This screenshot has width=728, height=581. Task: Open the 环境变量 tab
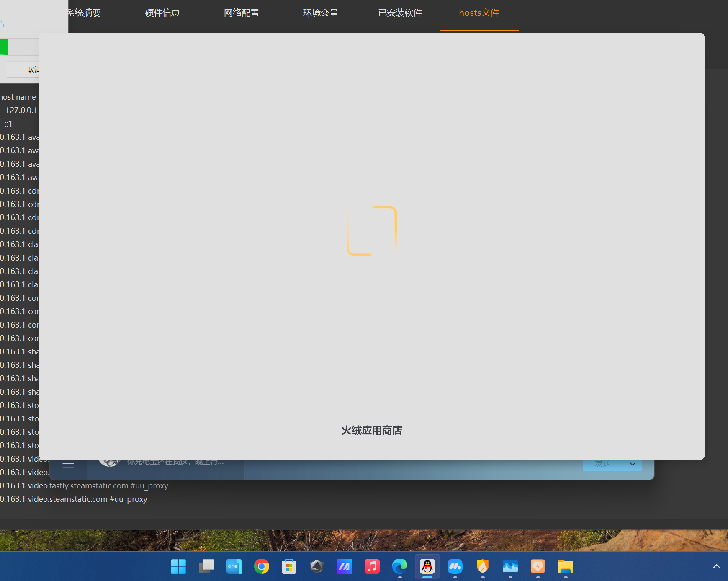(x=321, y=13)
